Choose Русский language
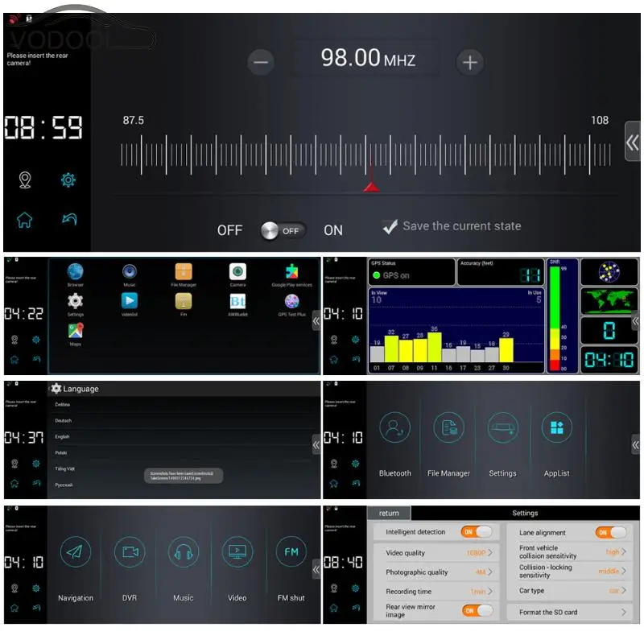The width and height of the screenshot is (644, 644). tap(184, 485)
